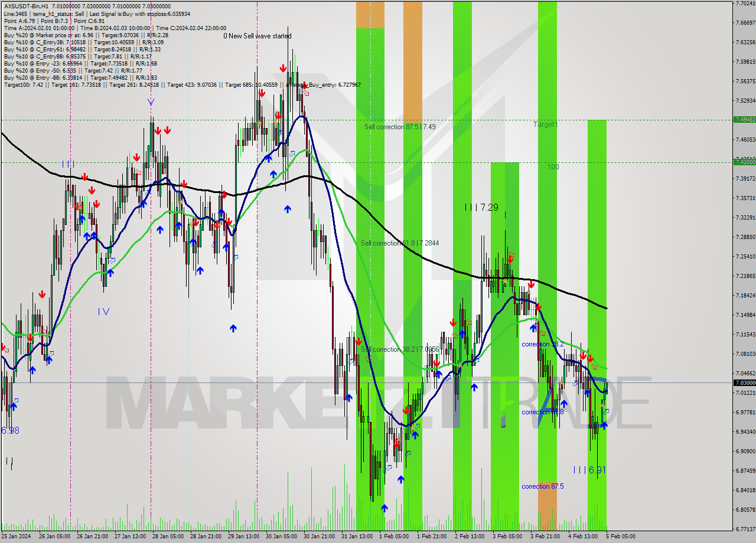Click the '5 Feb 05:00' time label

pyautogui.click(x=621, y=537)
